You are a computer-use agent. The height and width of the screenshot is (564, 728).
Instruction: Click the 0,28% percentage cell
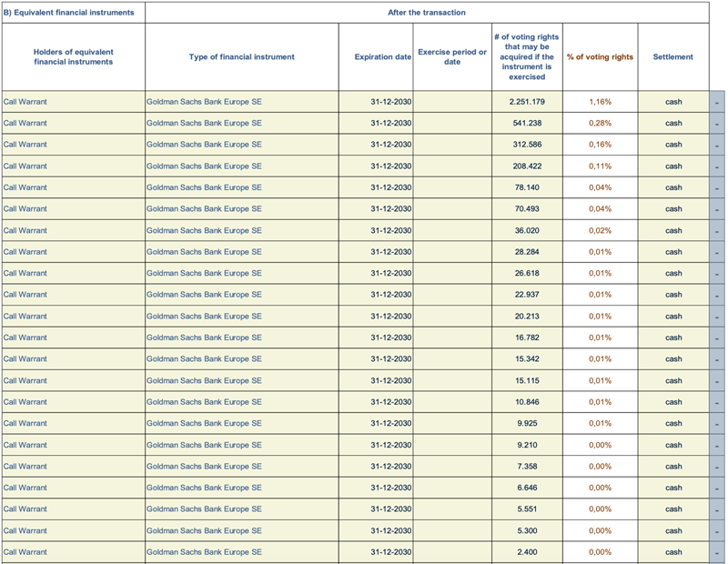[x=600, y=123]
